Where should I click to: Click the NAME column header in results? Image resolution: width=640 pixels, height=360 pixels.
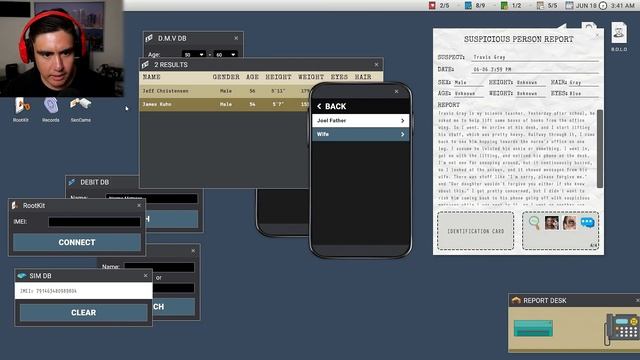click(151, 77)
